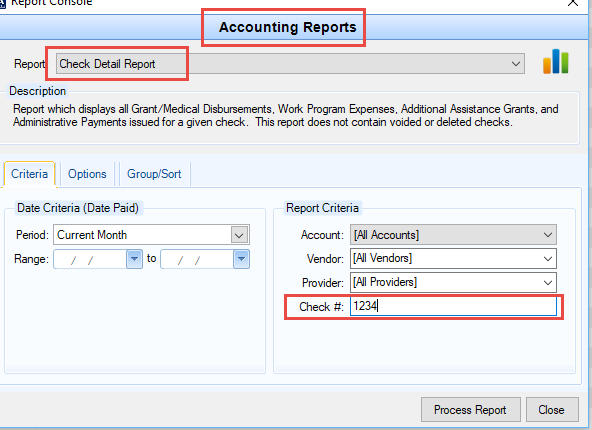The image size is (592, 430).
Task: Switch to the Group/Sort tab
Action: (154, 174)
